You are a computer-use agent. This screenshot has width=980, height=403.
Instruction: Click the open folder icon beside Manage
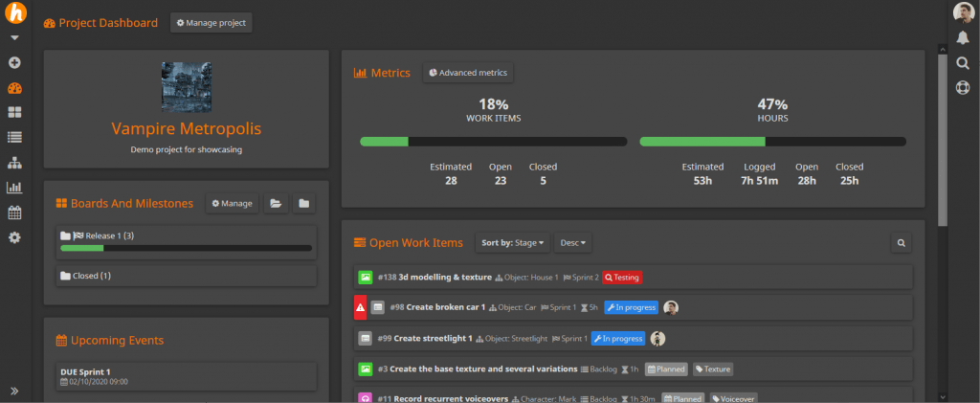(275, 203)
